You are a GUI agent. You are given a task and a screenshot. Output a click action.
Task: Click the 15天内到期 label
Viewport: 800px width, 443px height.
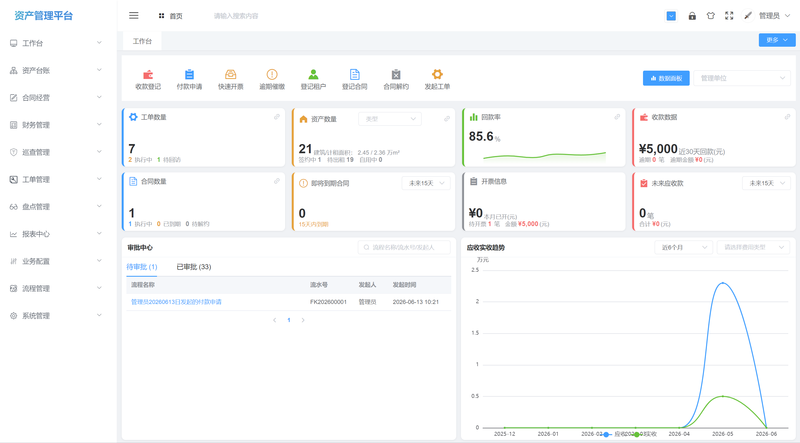pos(313,225)
